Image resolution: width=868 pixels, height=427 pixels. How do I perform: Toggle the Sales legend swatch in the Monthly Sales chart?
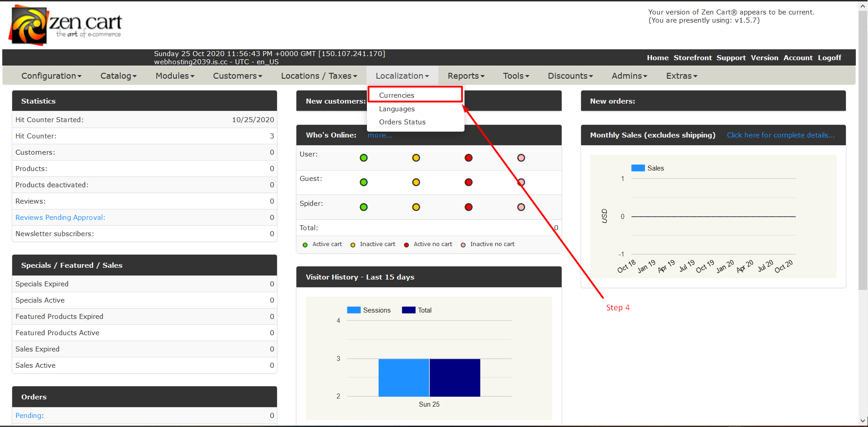pos(638,168)
